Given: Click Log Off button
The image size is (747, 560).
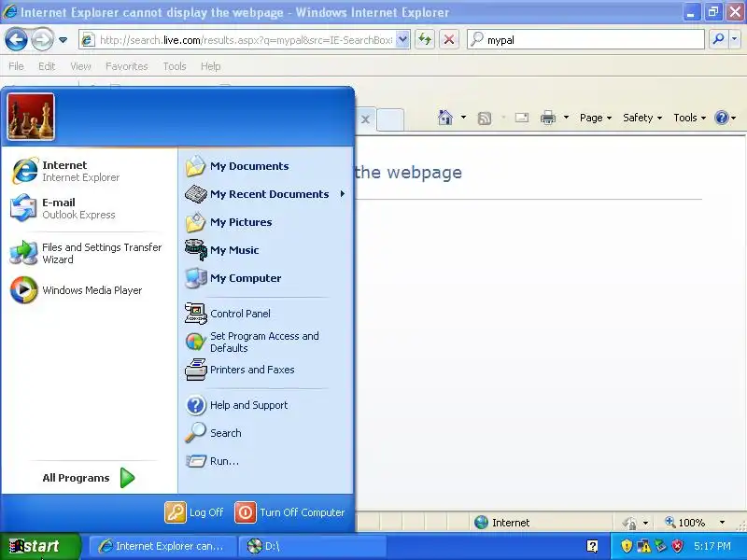Looking at the screenshot, I should coord(194,512).
